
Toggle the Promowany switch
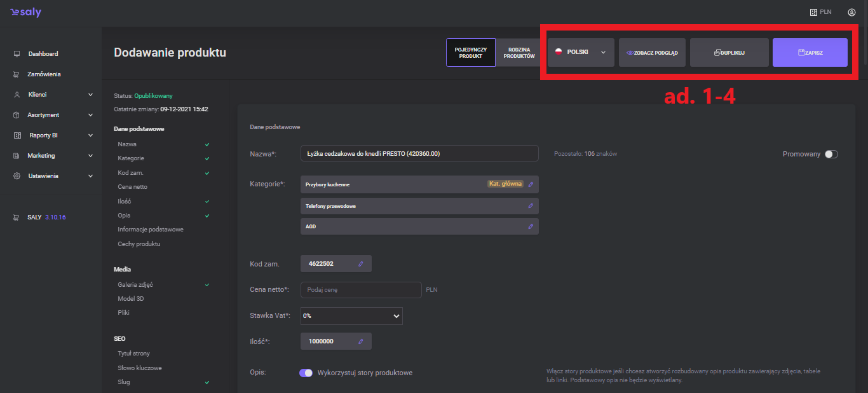pos(831,155)
